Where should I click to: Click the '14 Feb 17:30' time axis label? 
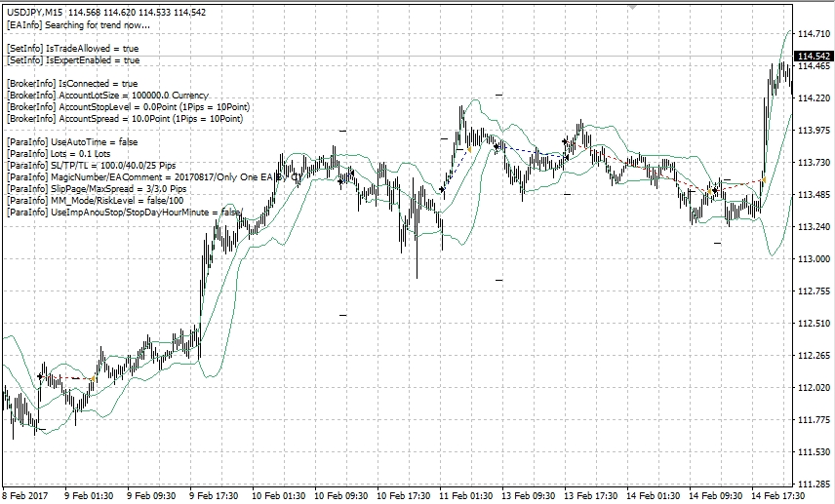tap(778, 496)
